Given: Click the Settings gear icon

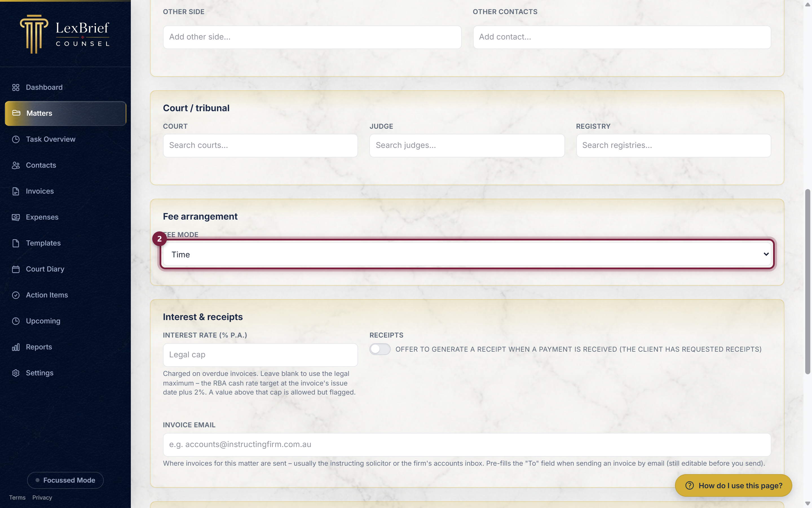Looking at the screenshot, I should (x=16, y=373).
